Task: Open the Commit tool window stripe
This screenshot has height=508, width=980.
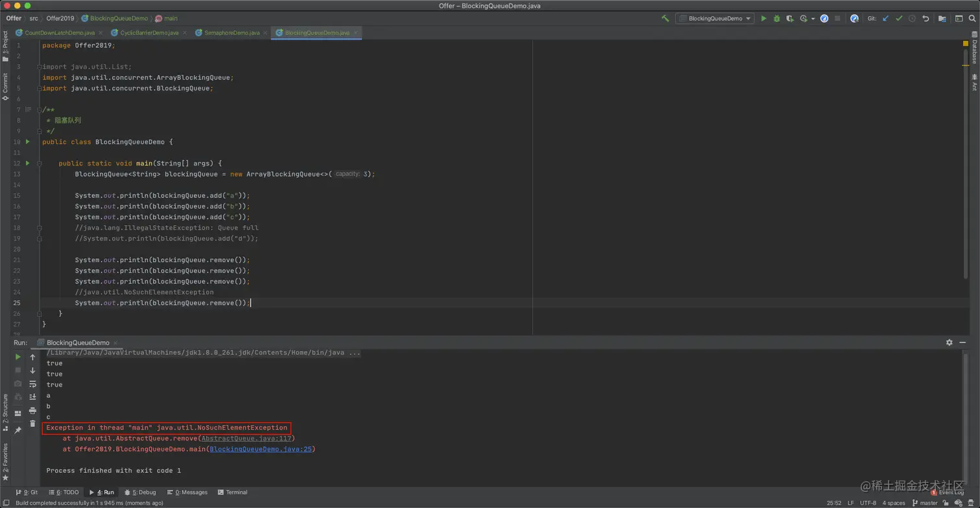Action: pos(5,86)
